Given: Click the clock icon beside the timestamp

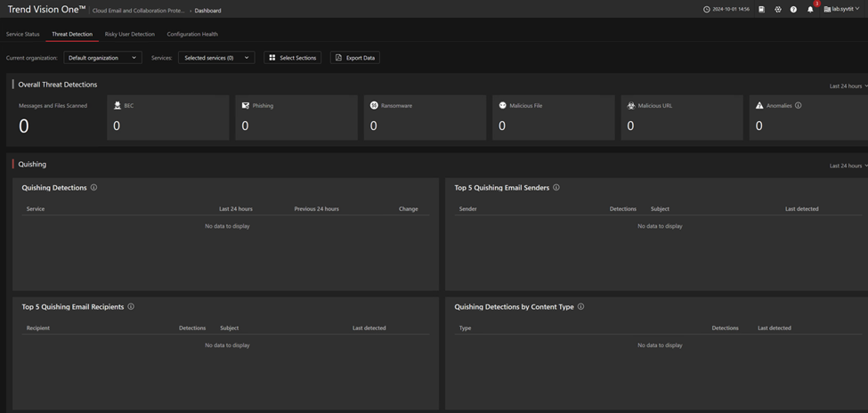Looking at the screenshot, I should (x=706, y=10).
